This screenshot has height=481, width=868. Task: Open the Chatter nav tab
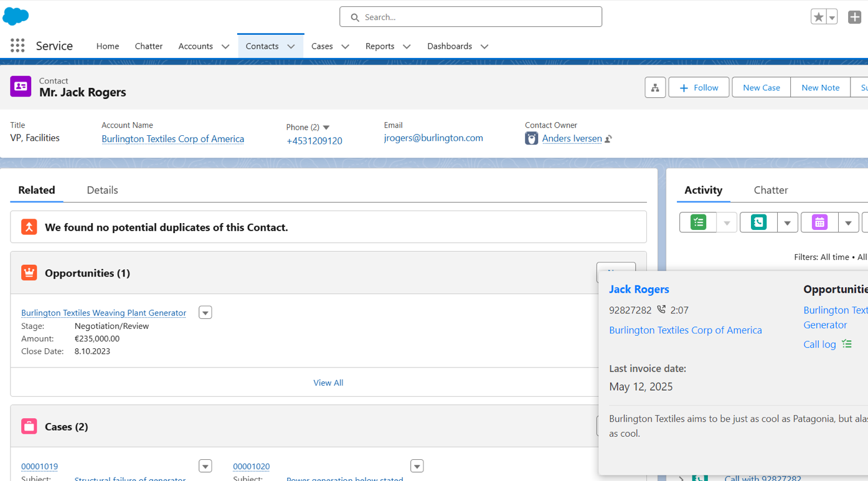(x=148, y=46)
